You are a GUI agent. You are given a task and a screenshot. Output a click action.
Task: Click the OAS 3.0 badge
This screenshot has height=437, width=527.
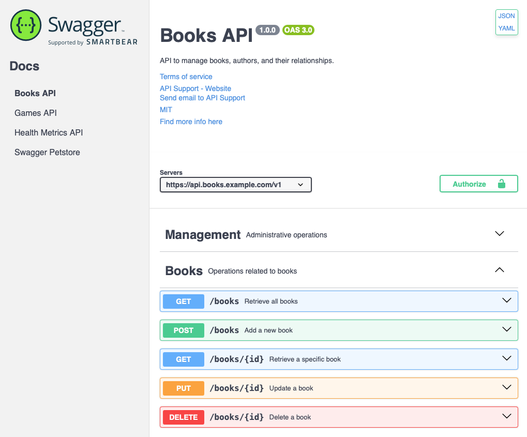298,30
